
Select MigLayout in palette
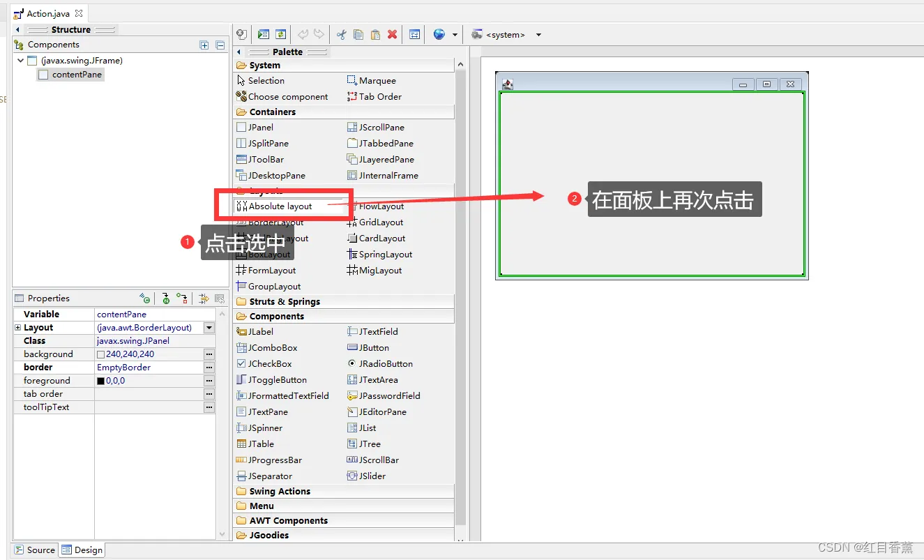(x=374, y=271)
